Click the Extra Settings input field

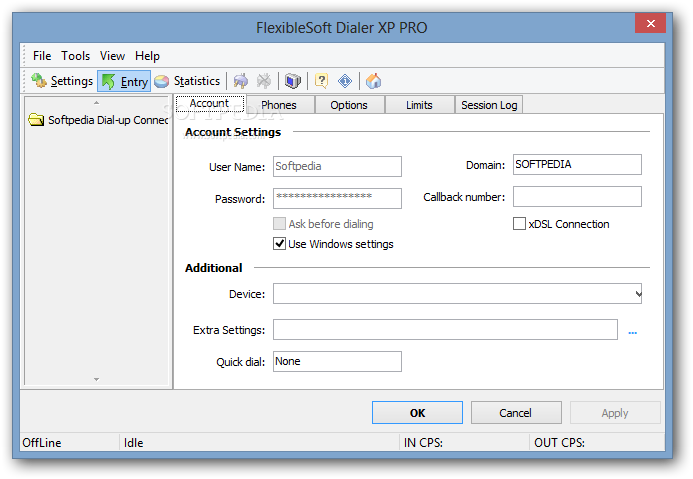click(x=445, y=330)
